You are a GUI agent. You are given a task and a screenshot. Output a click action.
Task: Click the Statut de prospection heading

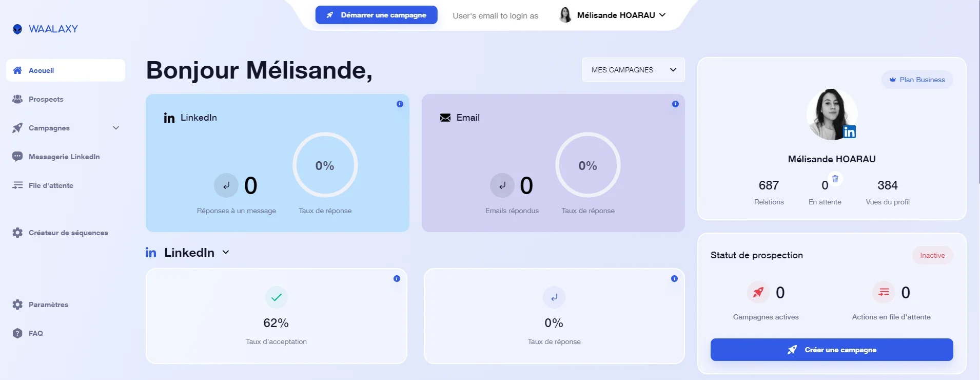757,255
